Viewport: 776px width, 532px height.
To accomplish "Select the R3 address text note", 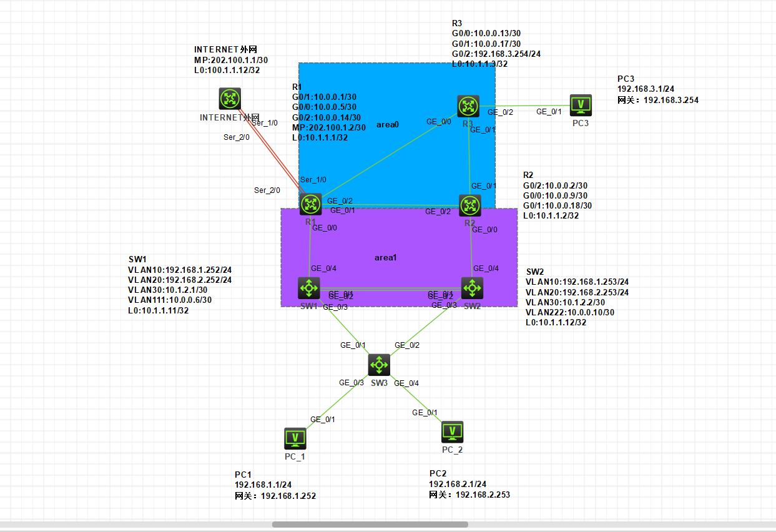I will point(496,44).
